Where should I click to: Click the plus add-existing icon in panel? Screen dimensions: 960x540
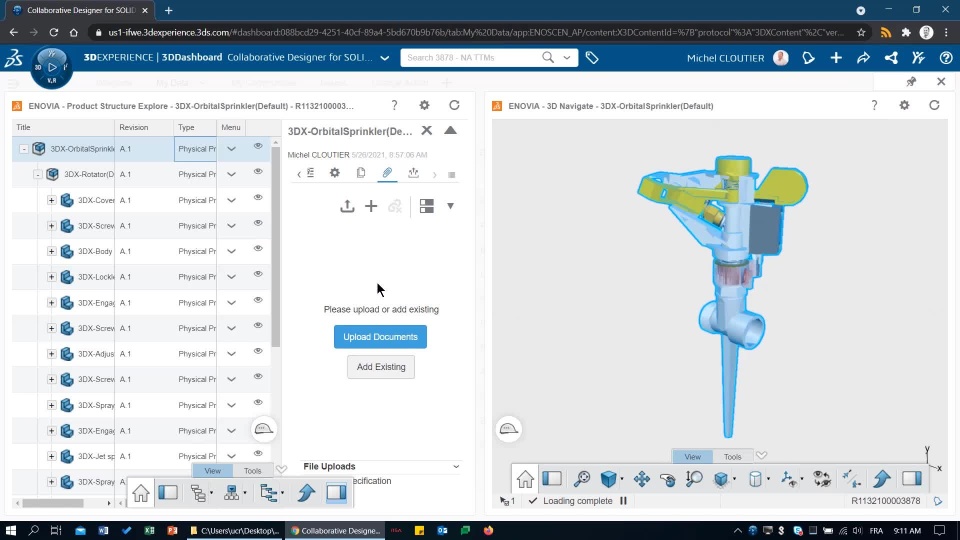371,206
